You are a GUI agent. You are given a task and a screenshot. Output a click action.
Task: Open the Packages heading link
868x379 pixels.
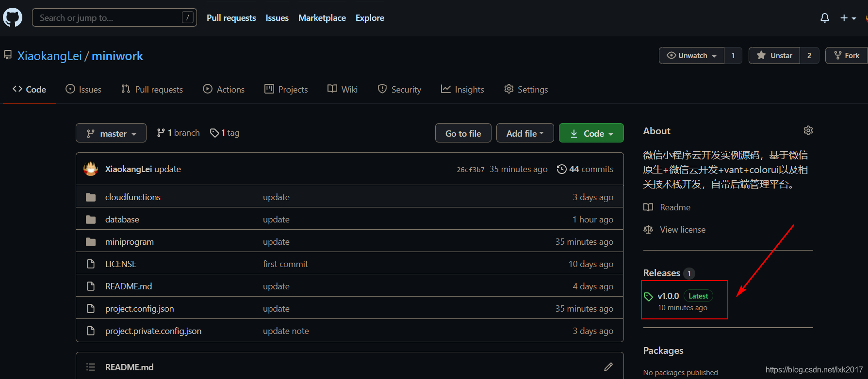(x=663, y=350)
